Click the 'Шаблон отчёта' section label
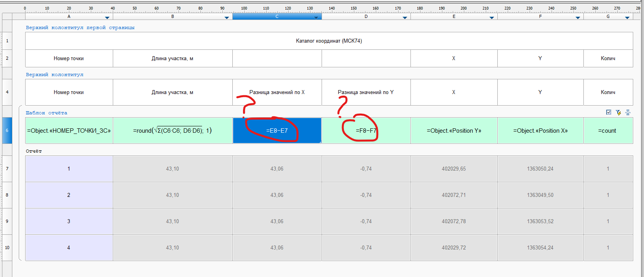Screen dimensions: 644x277 tap(47, 113)
